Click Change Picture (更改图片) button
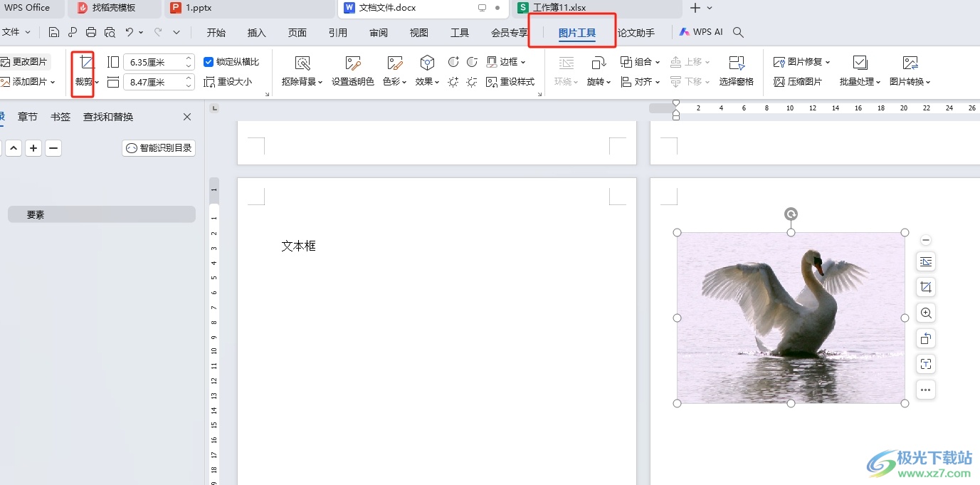Screen dimensions: 980x485 tap(24, 62)
